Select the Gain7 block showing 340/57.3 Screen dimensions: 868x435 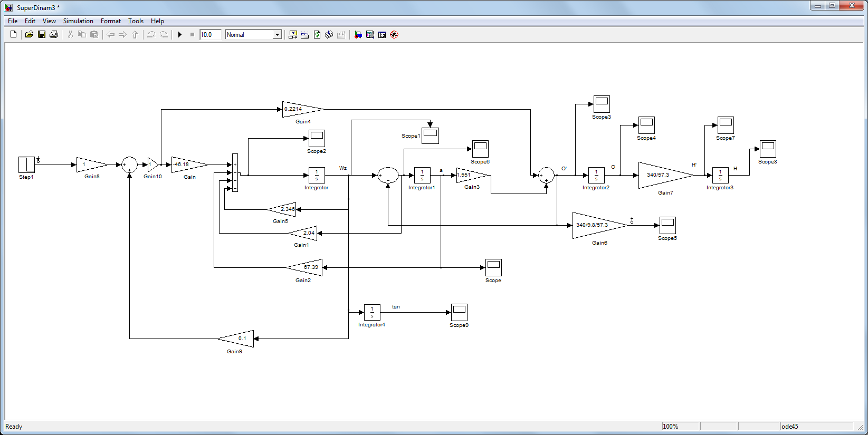(666, 175)
